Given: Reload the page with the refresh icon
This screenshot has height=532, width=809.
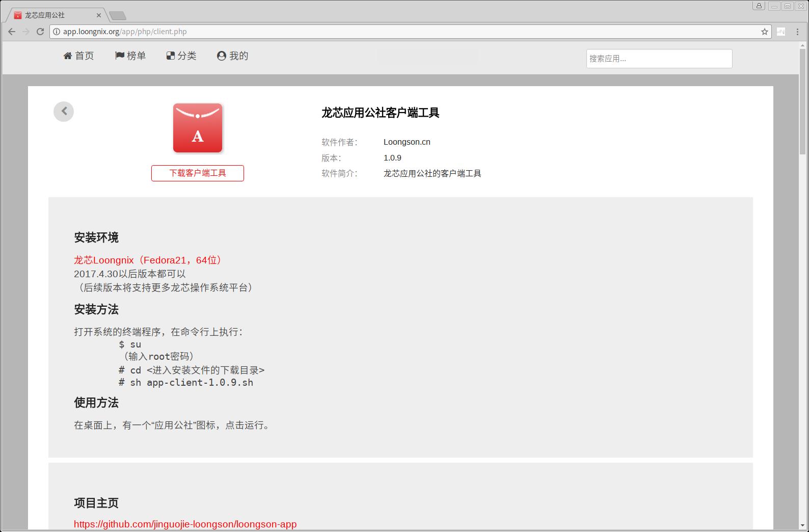Looking at the screenshot, I should click(40, 32).
